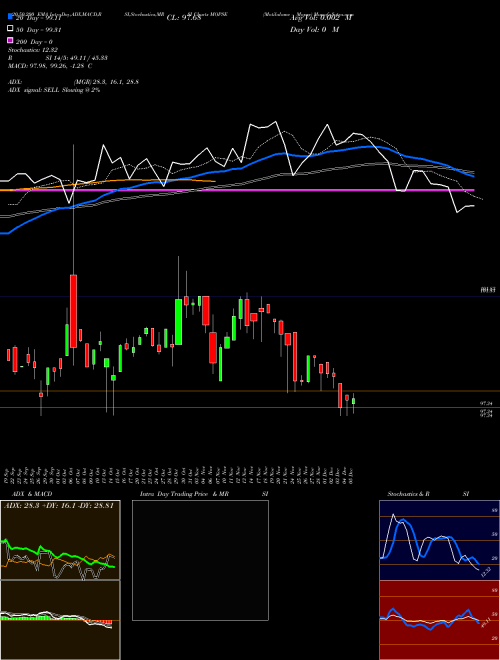Screen dimensions: 500x660
Task: Click the blue 20 Day legend swatch
Action: (x=10, y=17)
